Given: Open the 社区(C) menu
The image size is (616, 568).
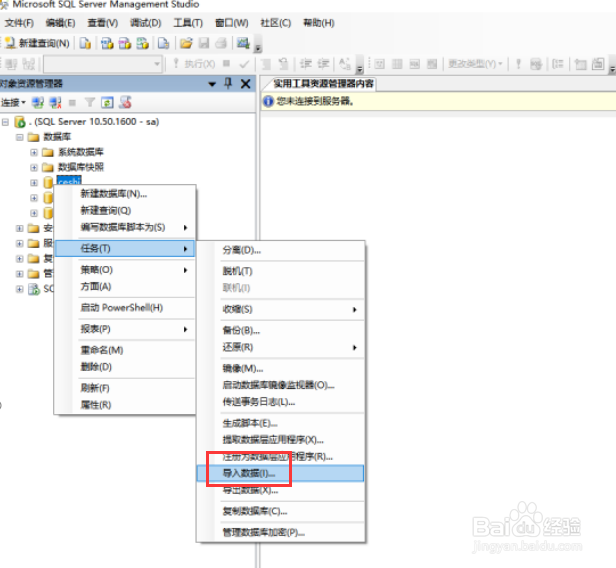Looking at the screenshot, I should (x=276, y=23).
